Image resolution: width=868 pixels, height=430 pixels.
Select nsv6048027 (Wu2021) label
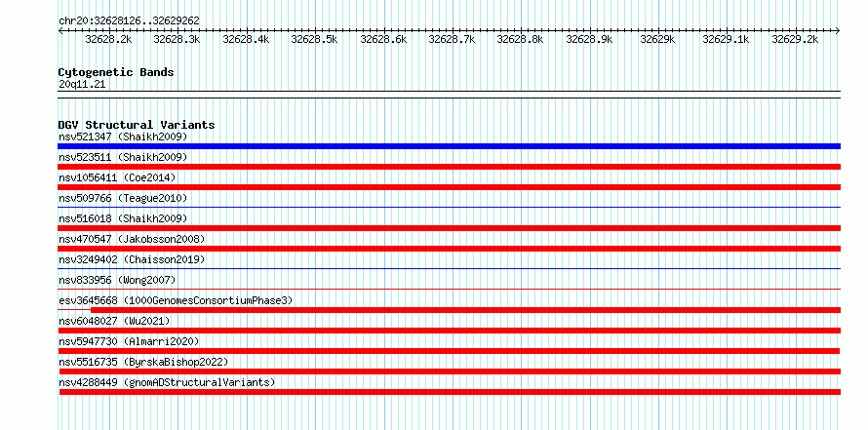(x=114, y=321)
